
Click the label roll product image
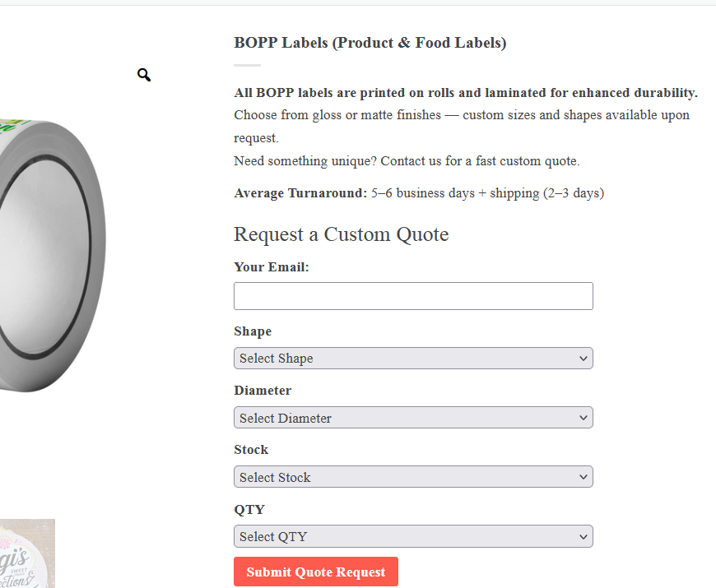click(49, 255)
